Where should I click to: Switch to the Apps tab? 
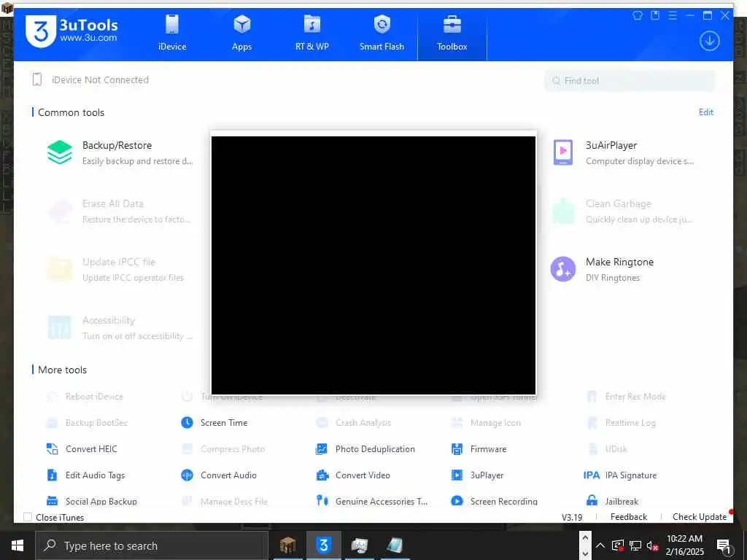[x=241, y=34]
